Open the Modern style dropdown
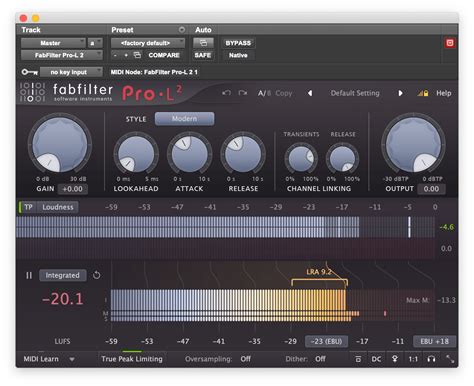 click(184, 119)
